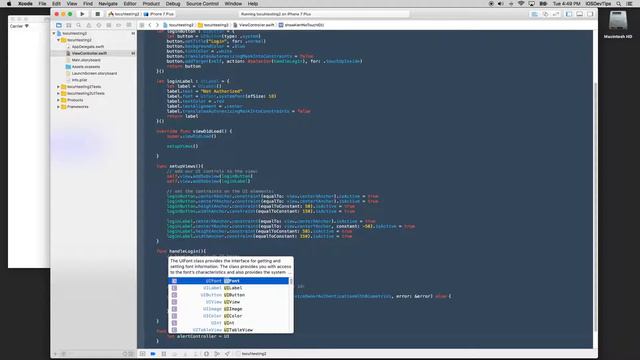Click the Pause execution button in the debug bar

click(164, 354)
